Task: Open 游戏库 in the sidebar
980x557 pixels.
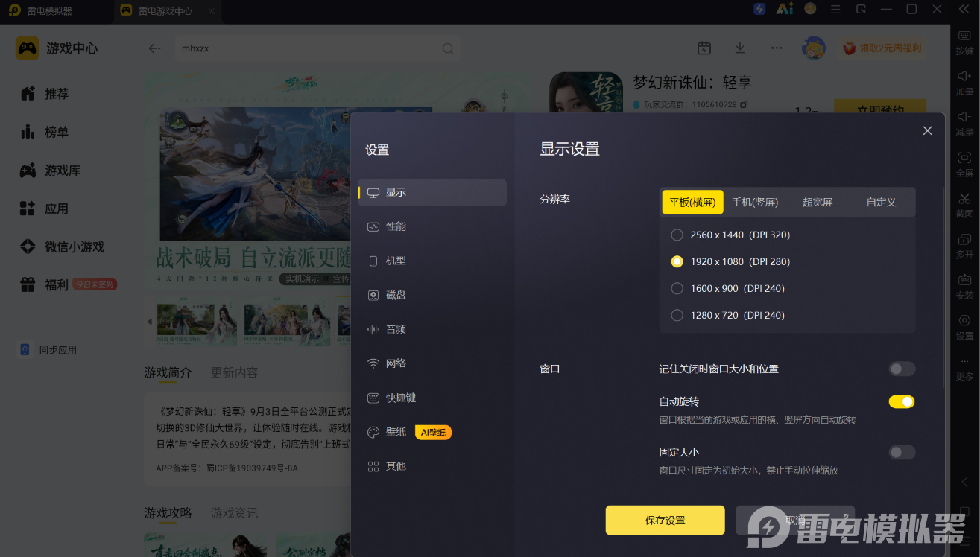Action: coord(50,171)
